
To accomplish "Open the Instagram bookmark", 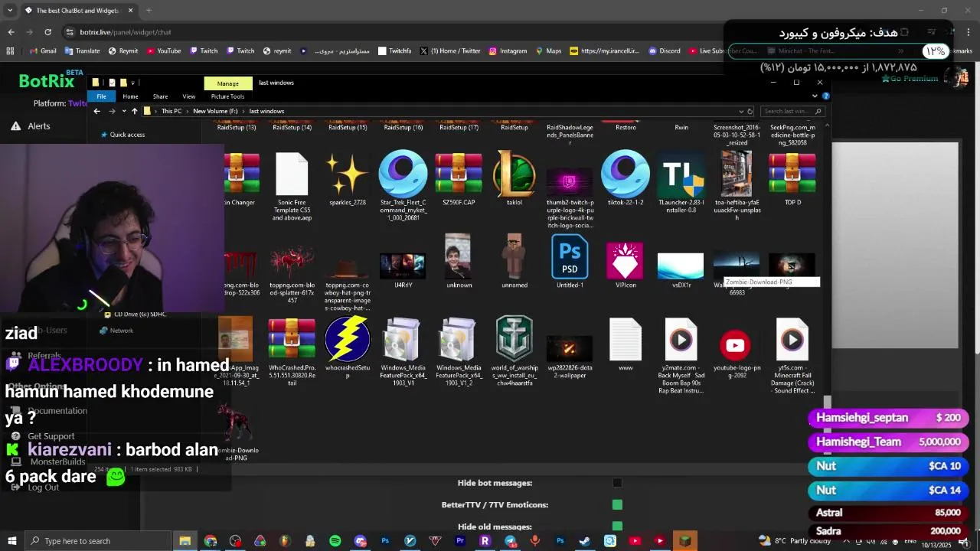I will click(x=508, y=51).
